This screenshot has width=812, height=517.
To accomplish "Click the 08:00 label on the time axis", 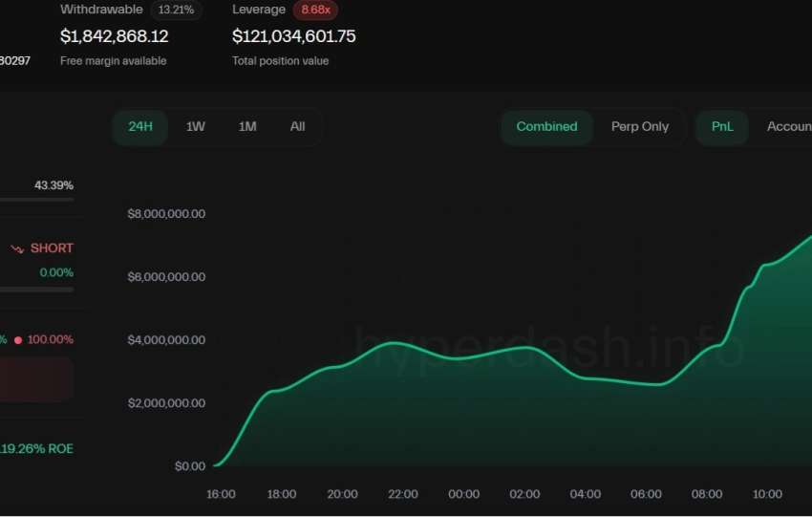I will (x=707, y=494).
